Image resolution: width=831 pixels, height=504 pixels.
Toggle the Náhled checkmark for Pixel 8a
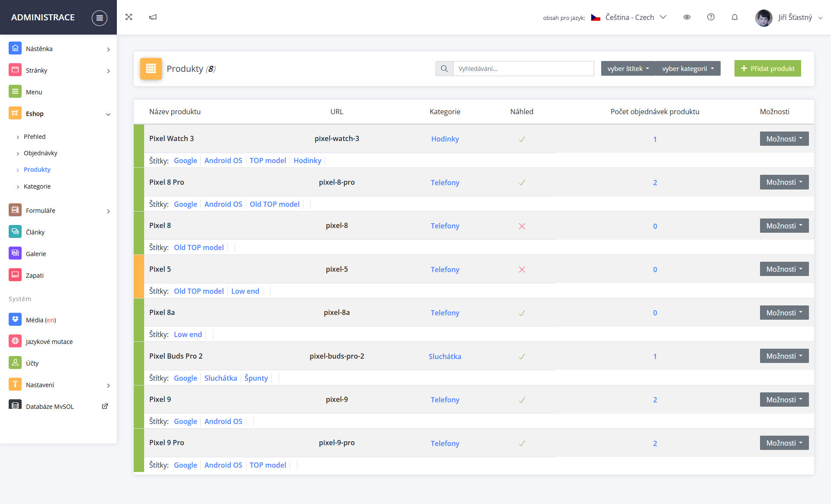pyautogui.click(x=522, y=313)
